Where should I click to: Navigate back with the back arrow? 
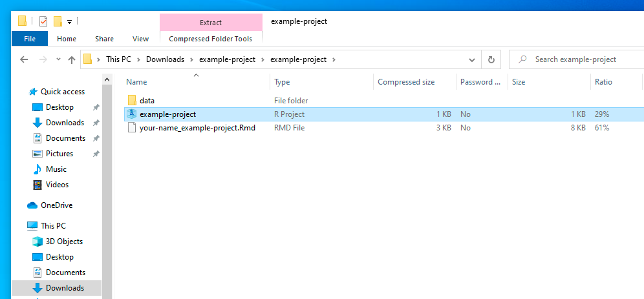24,59
